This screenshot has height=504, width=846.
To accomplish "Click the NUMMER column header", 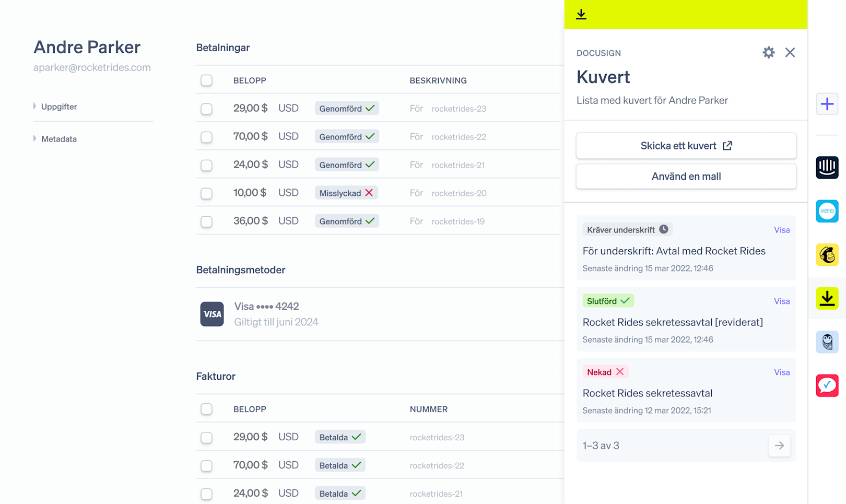I will coord(428,409).
